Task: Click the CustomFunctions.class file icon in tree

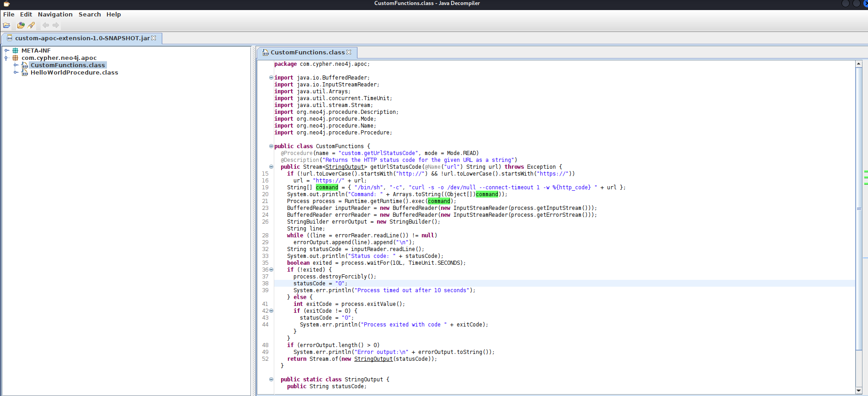Action: pyautogui.click(x=25, y=65)
